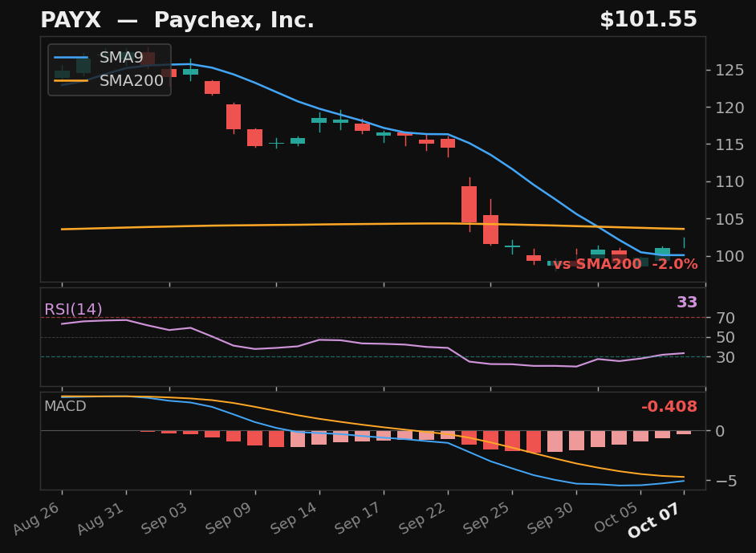Click the 120 price axis label
Viewport: 756px width, 553px height.
point(730,108)
